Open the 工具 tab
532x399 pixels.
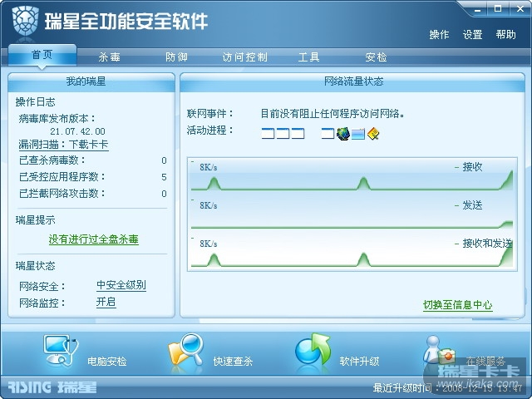tap(308, 57)
